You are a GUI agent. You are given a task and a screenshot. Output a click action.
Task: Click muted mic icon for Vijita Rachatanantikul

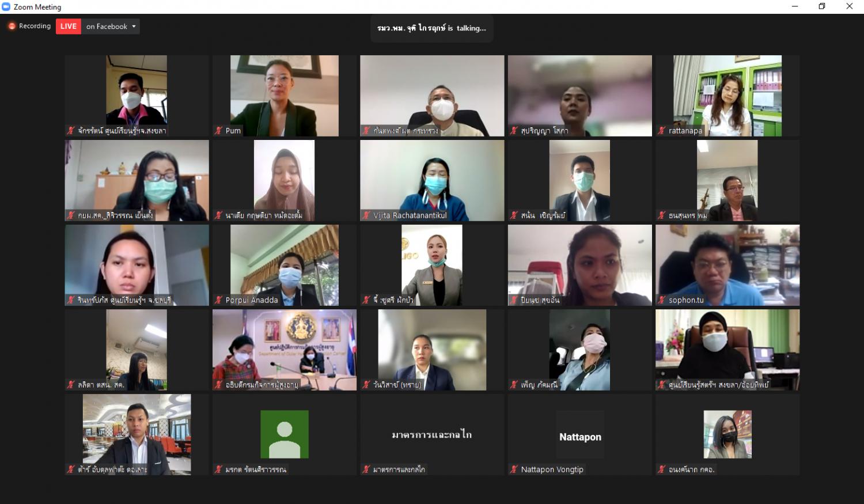[x=366, y=215]
